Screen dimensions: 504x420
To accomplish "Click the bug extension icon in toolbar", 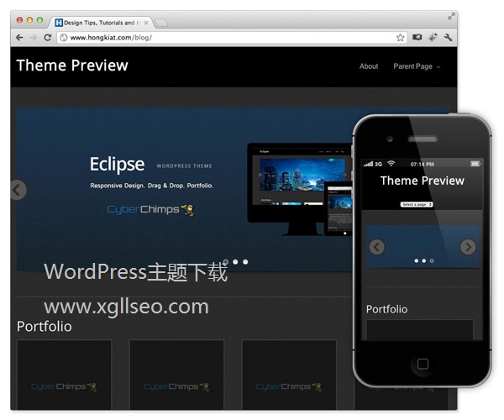I will pyautogui.click(x=433, y=37).
